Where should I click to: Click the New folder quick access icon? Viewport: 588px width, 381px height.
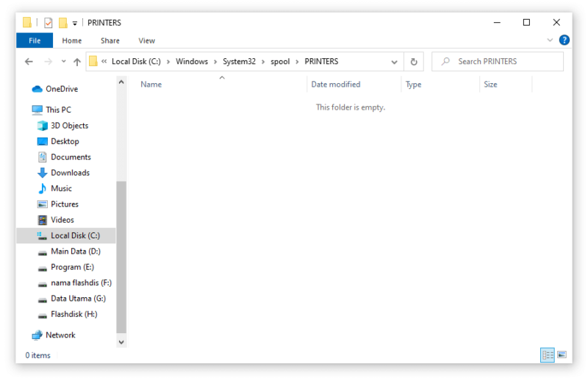(63, 23)
